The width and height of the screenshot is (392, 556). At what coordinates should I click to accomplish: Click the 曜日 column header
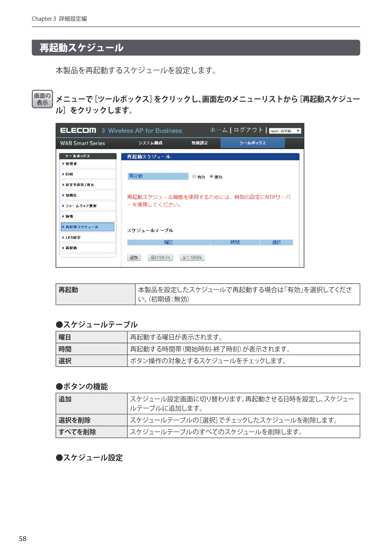(x=169, y=242)
